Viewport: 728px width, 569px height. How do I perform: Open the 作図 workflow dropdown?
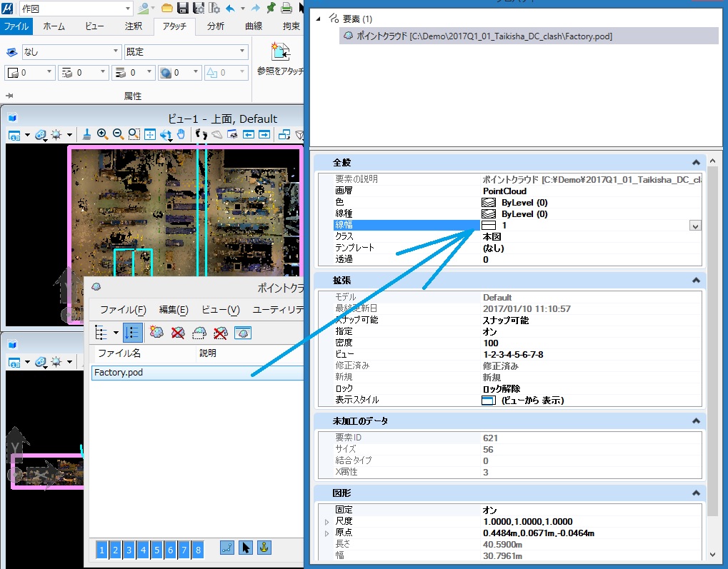click(x=128, y=9)
